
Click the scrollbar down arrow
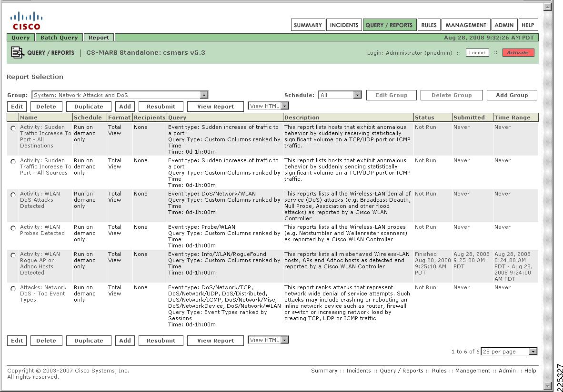coord(547,386)
